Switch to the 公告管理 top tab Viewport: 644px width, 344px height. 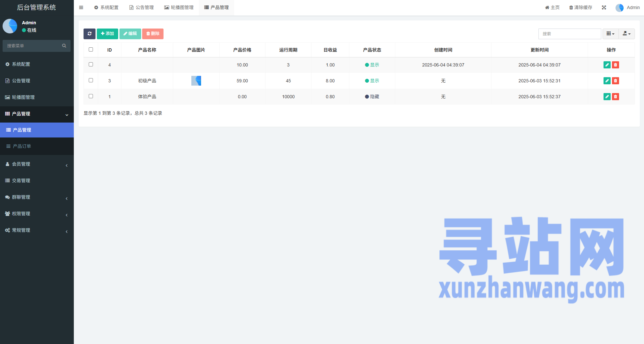[x=141, y=7]
